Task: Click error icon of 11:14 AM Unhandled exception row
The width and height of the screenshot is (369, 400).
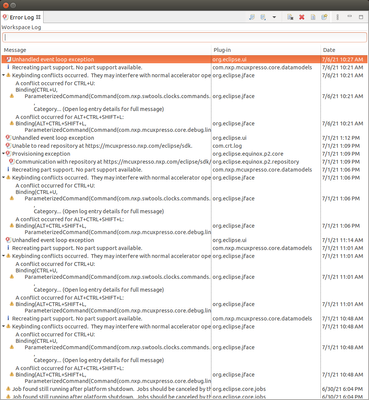Action: click(9, 240)
